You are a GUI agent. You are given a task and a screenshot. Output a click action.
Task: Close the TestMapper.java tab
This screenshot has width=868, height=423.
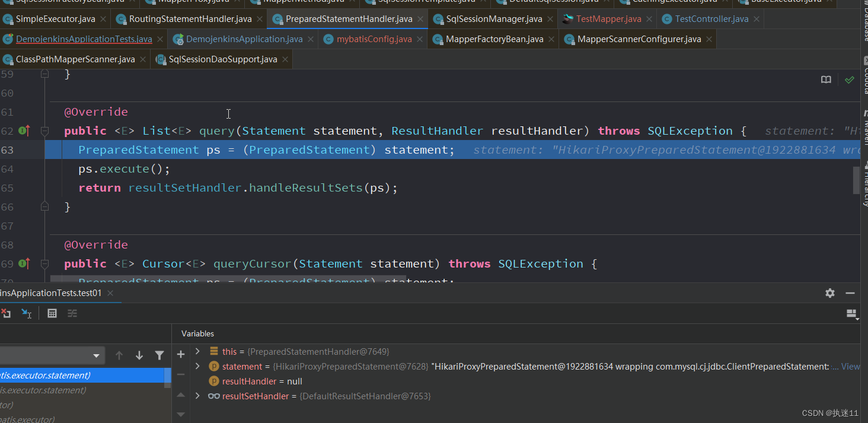(650, 19)
